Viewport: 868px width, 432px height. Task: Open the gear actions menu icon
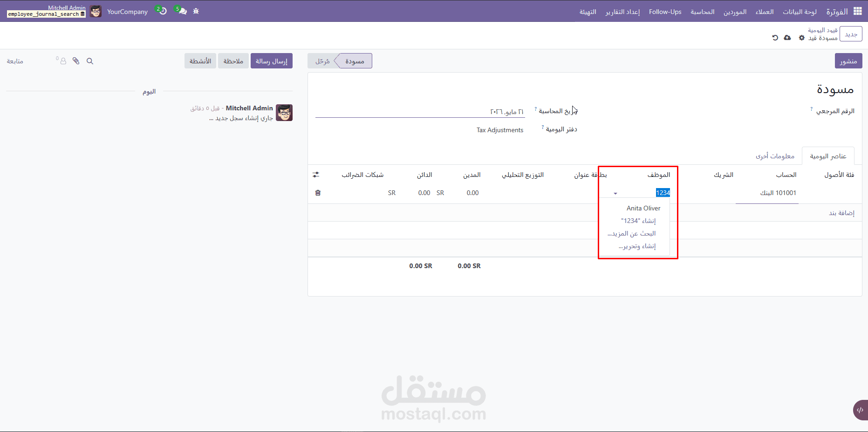tap(802, 38)
